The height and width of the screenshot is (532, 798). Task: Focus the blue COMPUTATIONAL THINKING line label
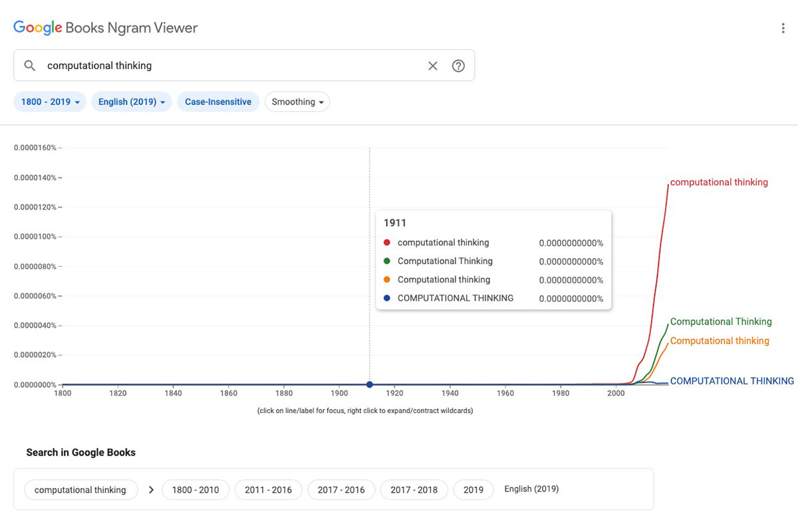732,381
